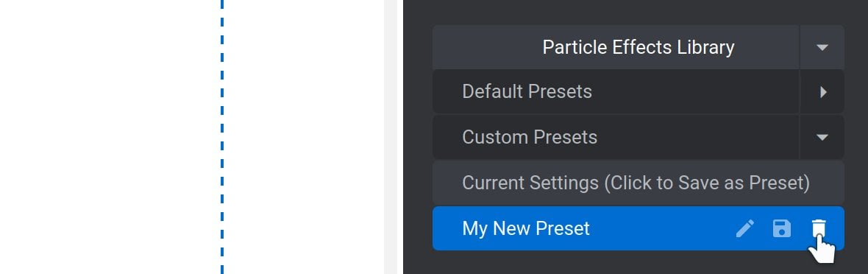This screenshot has width=868, height=274.
Task: Open the Default Presets row label
Action: (x=527, y=91)
